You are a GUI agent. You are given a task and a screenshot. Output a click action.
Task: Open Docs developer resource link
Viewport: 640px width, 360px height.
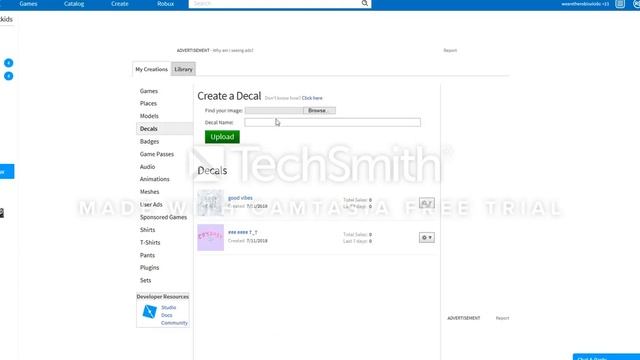(167, 315)
